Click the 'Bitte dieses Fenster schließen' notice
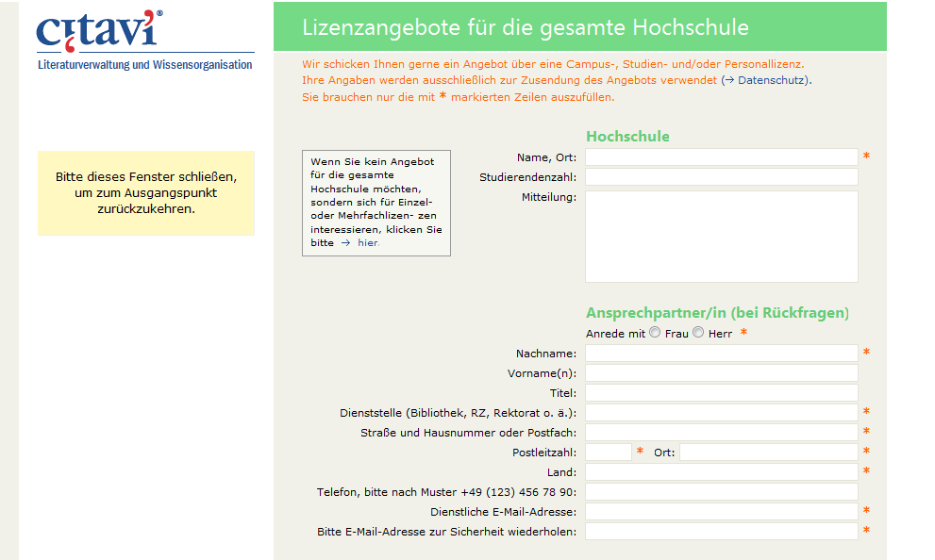The width and height of the screenshot is (935, 560). click(146, 193)
